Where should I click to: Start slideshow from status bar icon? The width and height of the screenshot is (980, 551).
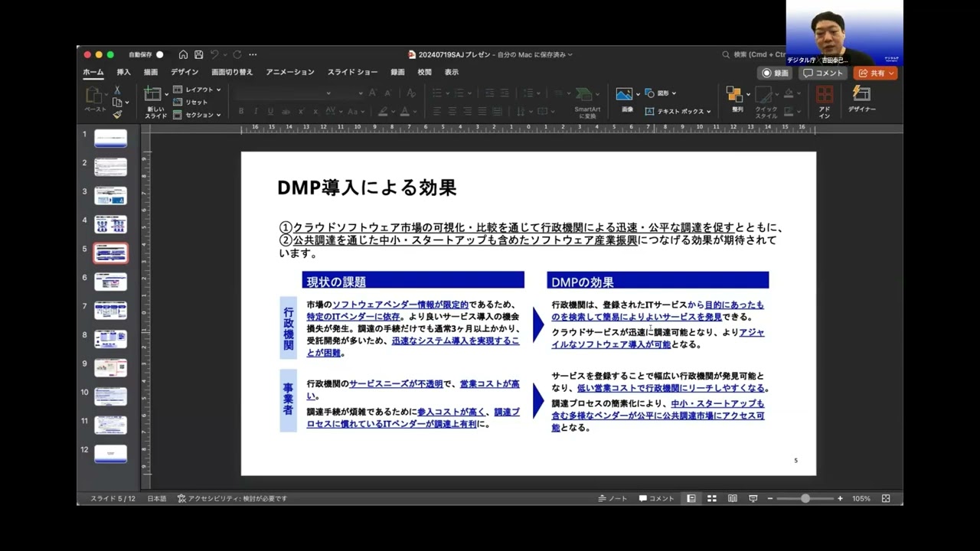[x=753, y=498]
